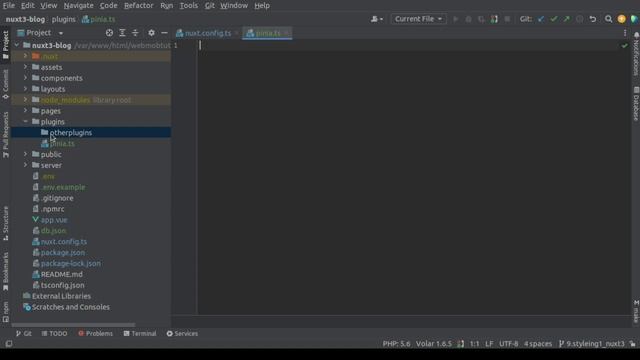
Task: Collapse the nuxt3-blog root node
Action: click(17, 45)
